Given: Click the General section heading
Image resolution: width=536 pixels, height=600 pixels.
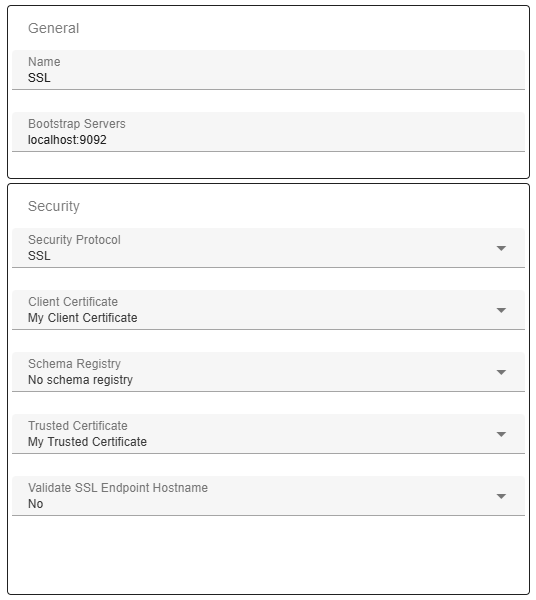Looking at the screenshot, I should pyautogui.click(x=54, y=28).
